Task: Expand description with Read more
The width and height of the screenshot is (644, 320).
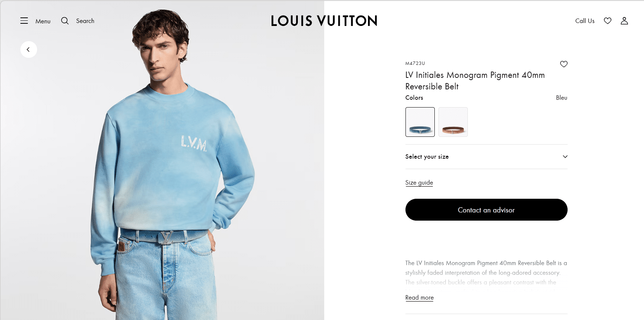Action: 420,297
